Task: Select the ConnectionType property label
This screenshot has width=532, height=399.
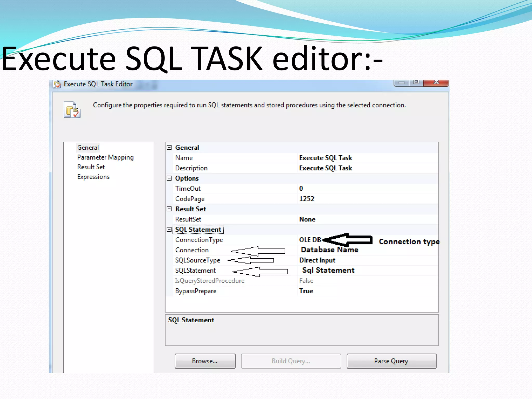Action: (x=199, y=240)
